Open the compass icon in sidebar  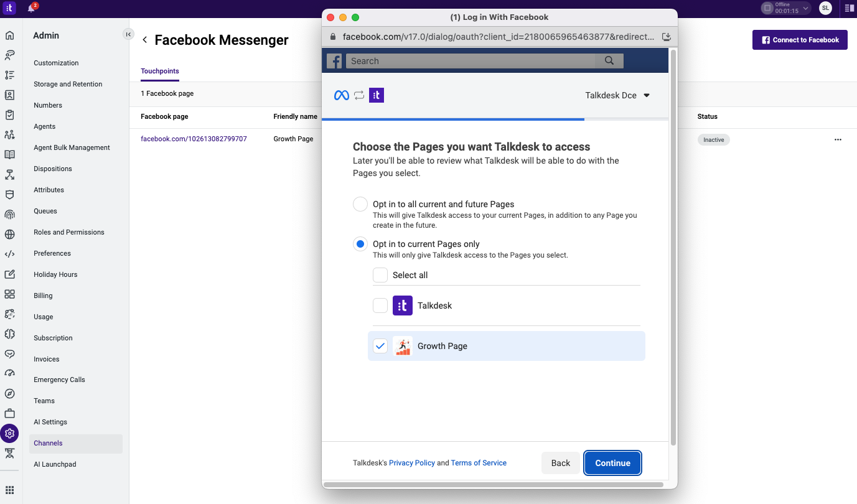click(9, 393)
